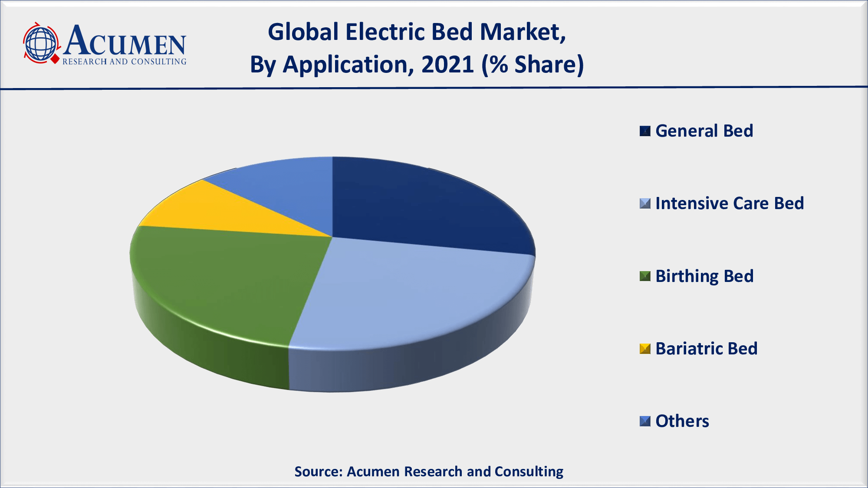
Task: Select the General Bed legend label
Action: [704, 131]
